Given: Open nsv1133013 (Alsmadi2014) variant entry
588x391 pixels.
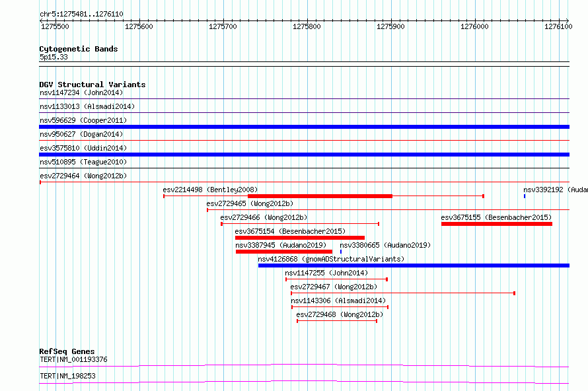Looking at the screenshot, I should tap(87, 106).
